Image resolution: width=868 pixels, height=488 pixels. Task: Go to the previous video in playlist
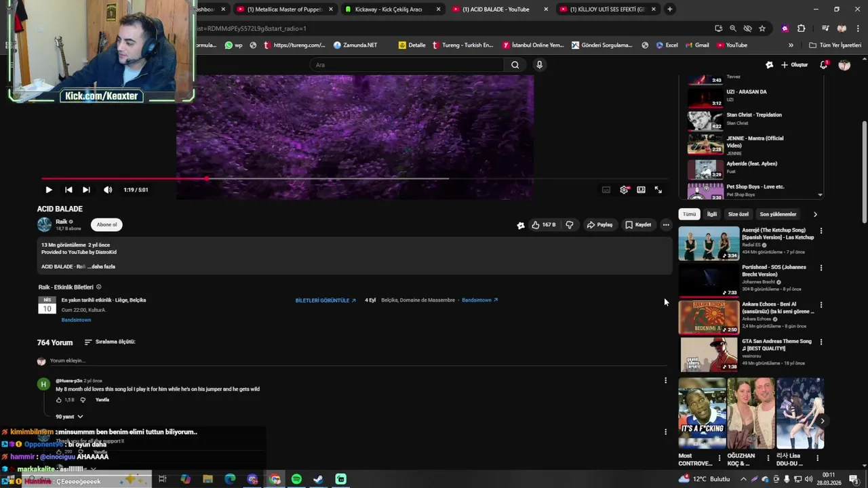coord(68,190)
